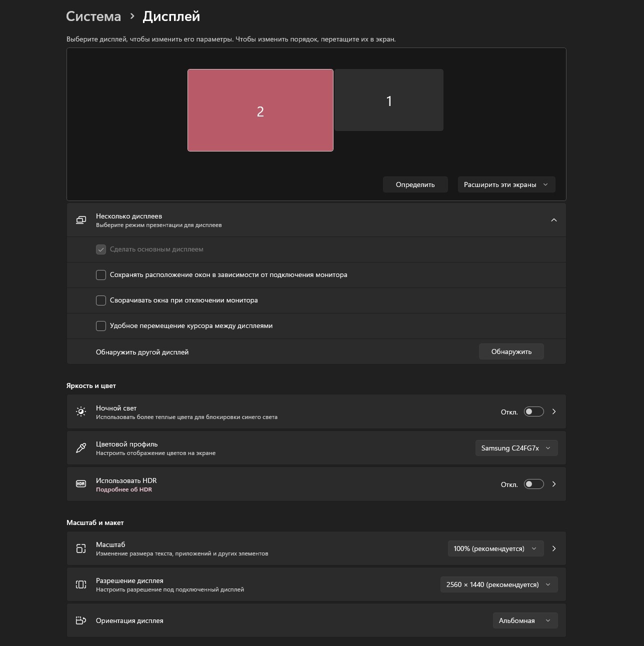
Task: Go back to System breadcrumb
Action: (93, 16)
